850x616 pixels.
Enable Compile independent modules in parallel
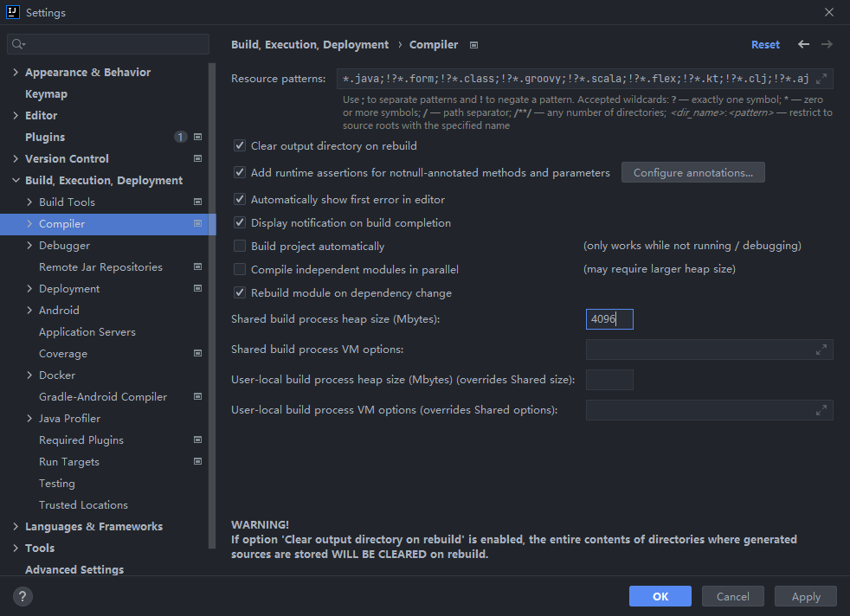tap(240, 269)
